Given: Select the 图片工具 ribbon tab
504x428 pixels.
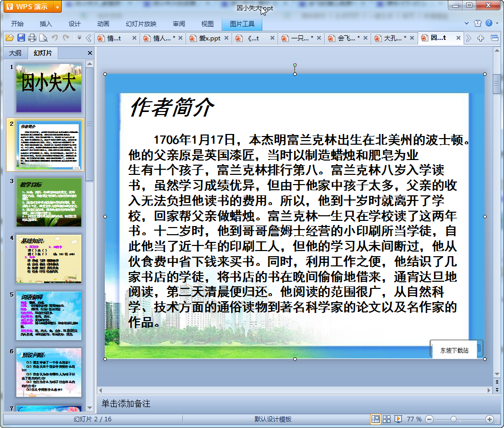Looking at the screenshot, I should pyautogui.click(x=242, y=24).
